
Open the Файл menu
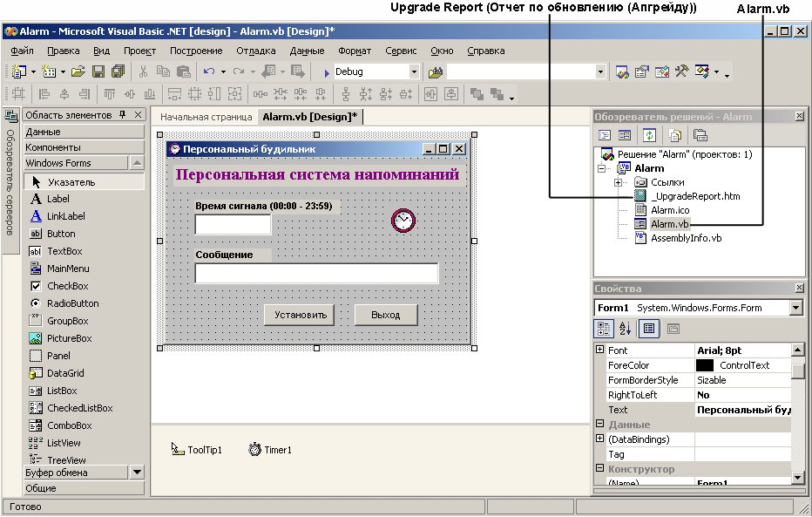(x=23, y=51)
